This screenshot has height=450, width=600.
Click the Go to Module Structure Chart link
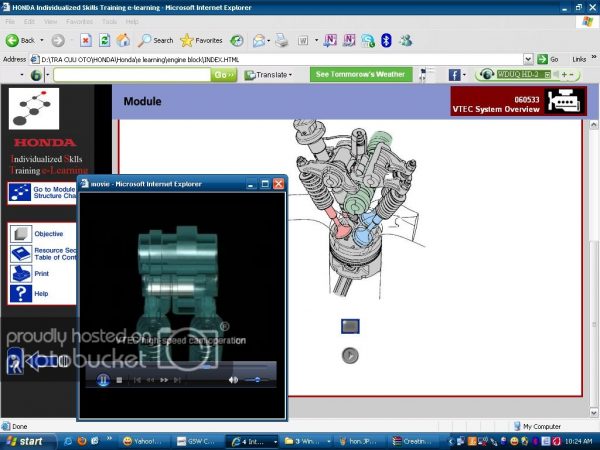(42, 192)
